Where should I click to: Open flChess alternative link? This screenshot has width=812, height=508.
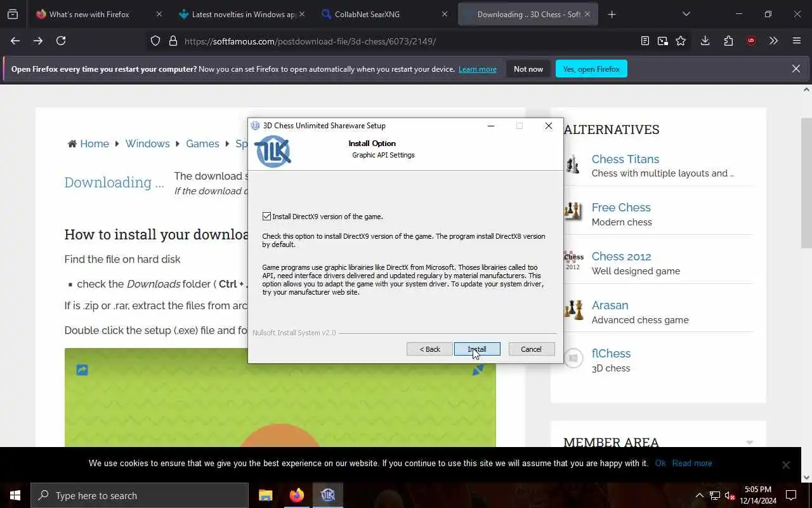click(x=611, y=353)
